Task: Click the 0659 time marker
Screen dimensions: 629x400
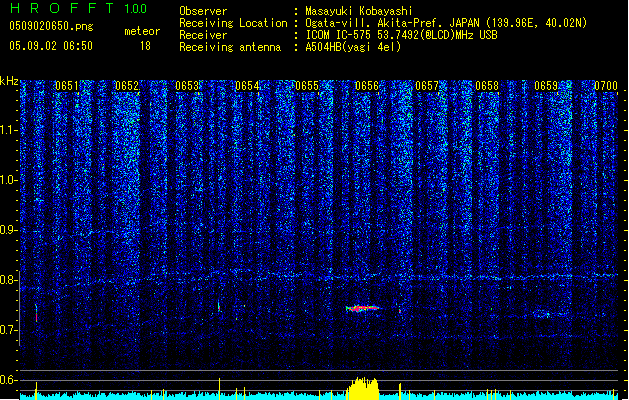Action: pyautogui.click(x=546, y=86)
